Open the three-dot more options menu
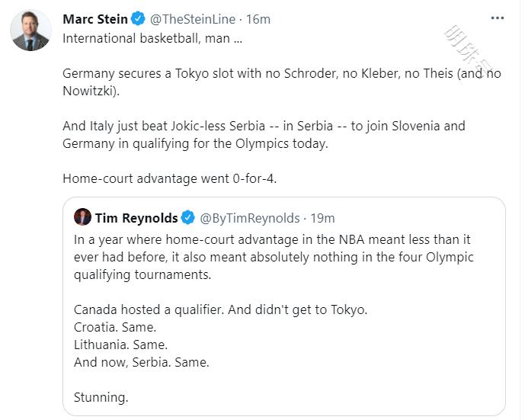Screen dimensions: 525x420 (x=497, y=18)
